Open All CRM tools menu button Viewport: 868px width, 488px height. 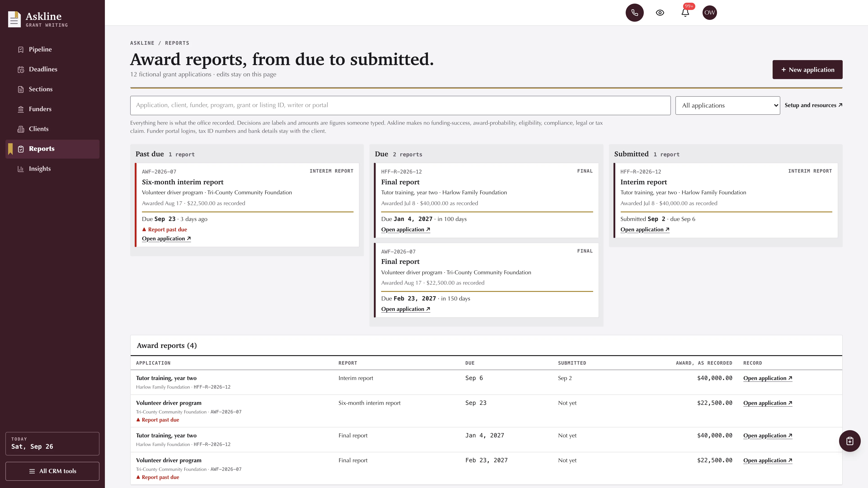[x=52, y=471]
